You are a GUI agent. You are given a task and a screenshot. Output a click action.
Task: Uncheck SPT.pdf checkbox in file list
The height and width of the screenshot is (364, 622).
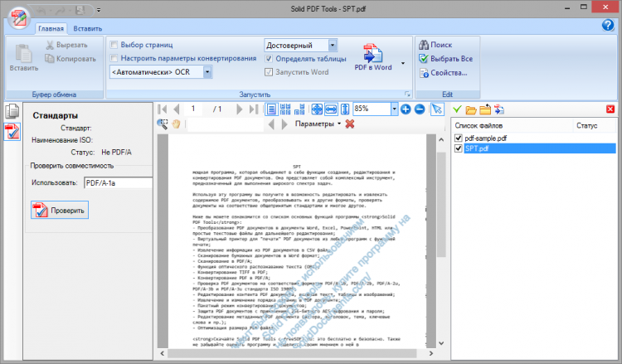click(458, 148)
